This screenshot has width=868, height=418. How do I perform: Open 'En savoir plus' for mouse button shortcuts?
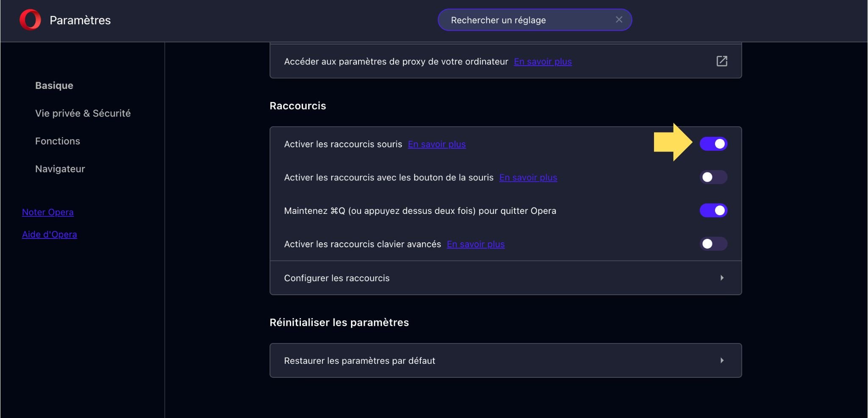click(528, 177)
